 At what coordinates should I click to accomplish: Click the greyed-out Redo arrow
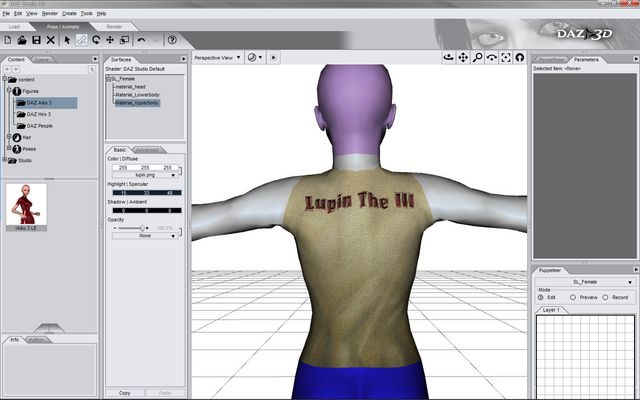click(155, 40)
